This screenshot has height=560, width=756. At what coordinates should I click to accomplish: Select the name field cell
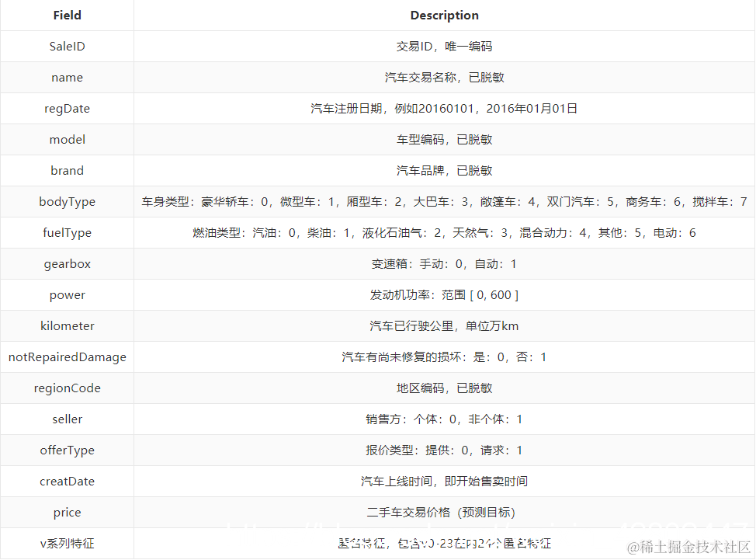[x=67, y=77]
